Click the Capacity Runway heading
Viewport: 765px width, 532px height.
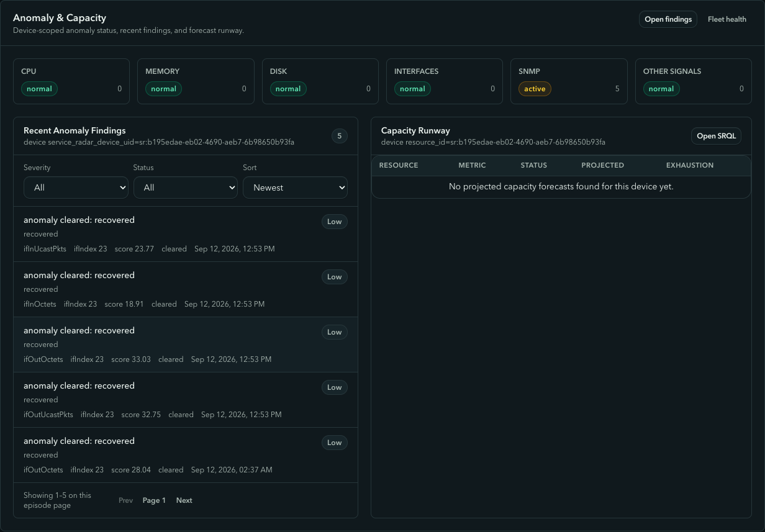tap(415, 130)
